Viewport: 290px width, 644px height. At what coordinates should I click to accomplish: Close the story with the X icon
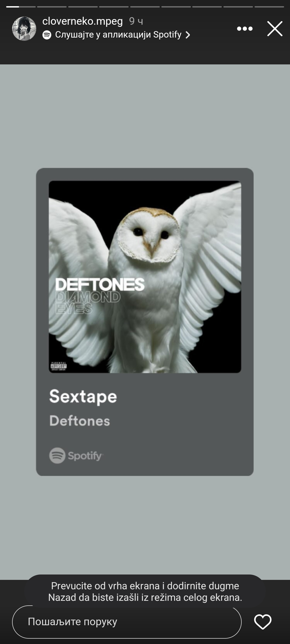(x=275, y=29)
